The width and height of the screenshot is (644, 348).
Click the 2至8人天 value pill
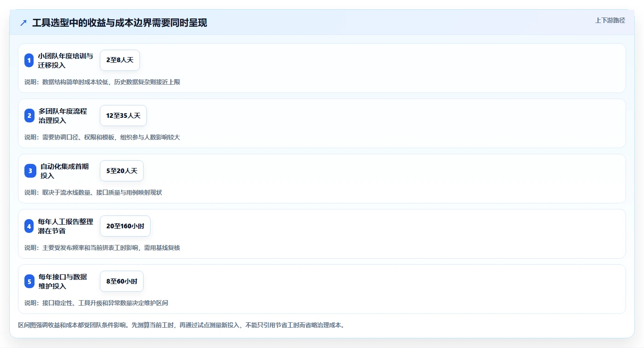click(x=120, y=60)
